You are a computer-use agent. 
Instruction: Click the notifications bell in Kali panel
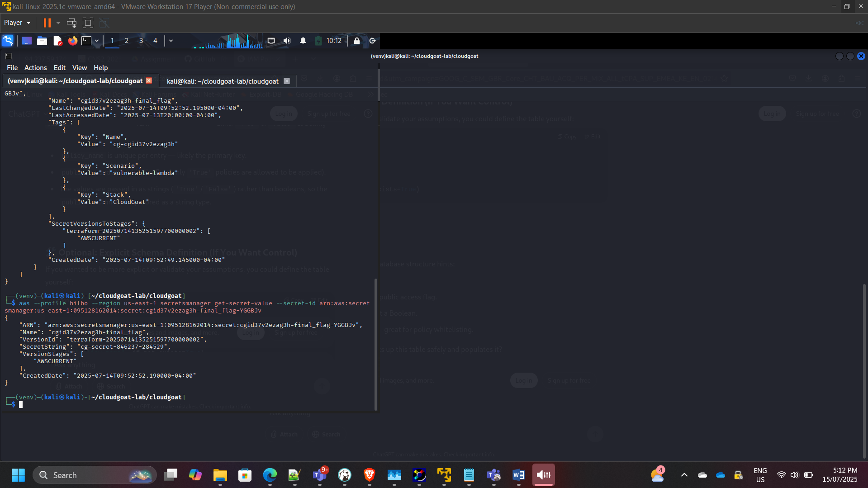point(303,41)
